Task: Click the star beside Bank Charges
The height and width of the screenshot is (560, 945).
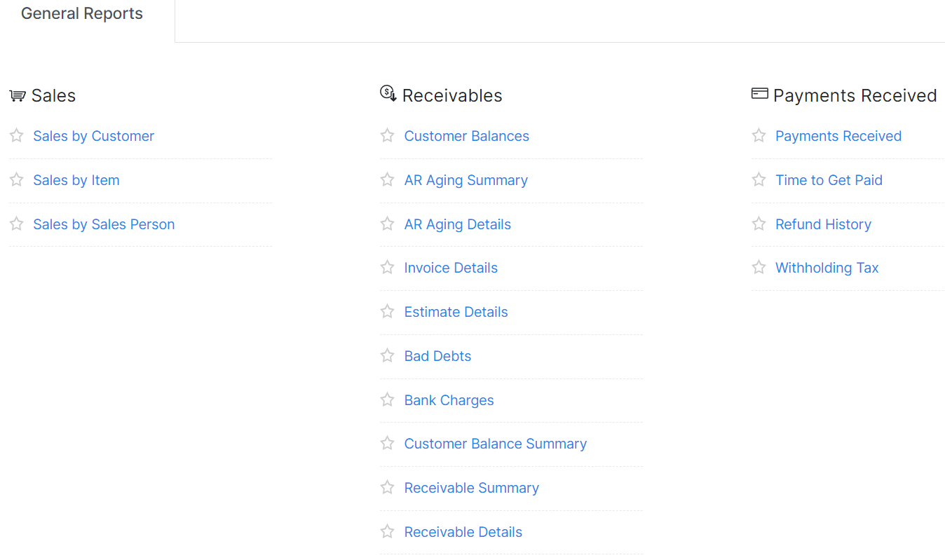Action: coord(387,399)
